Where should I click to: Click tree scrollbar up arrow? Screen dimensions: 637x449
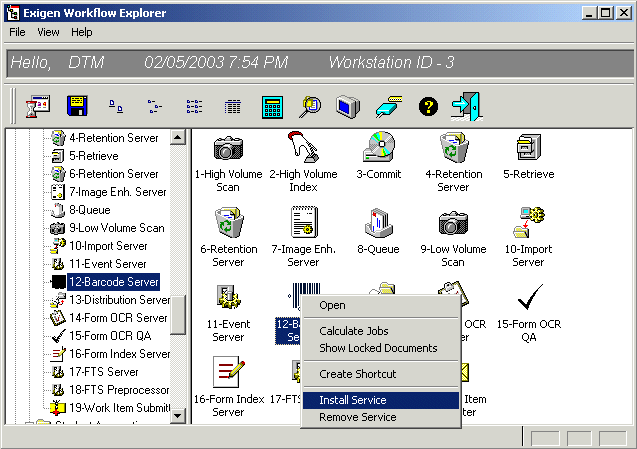click(178, 137)
